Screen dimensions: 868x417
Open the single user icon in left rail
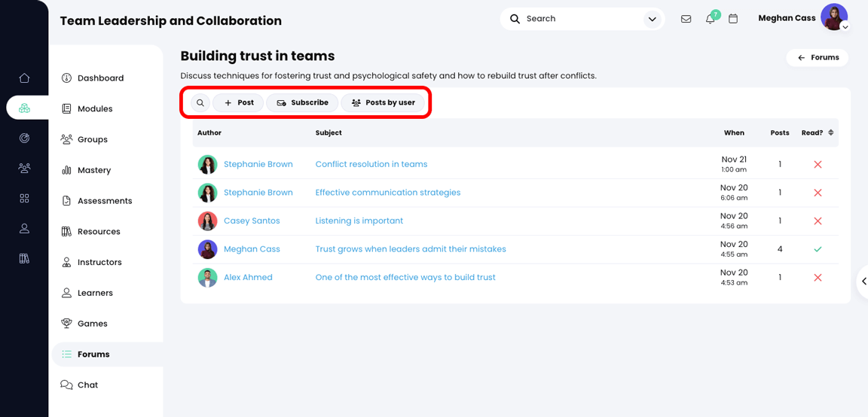pyautogui.click(x=24, y=228)
